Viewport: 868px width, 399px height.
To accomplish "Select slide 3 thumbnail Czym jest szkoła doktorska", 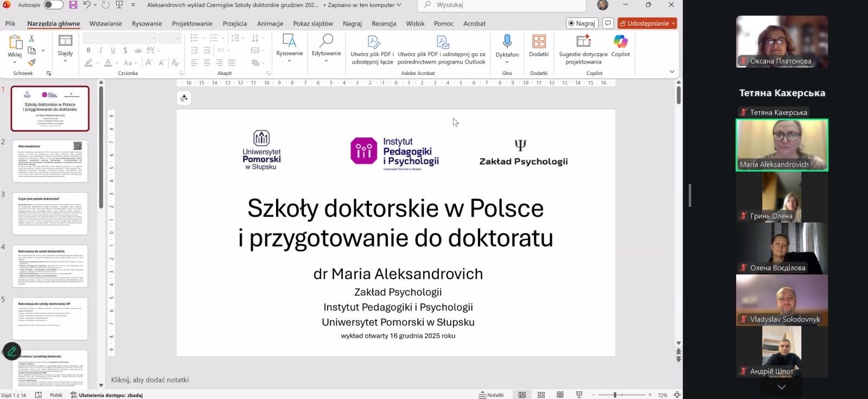I will [x=50, y=213].
